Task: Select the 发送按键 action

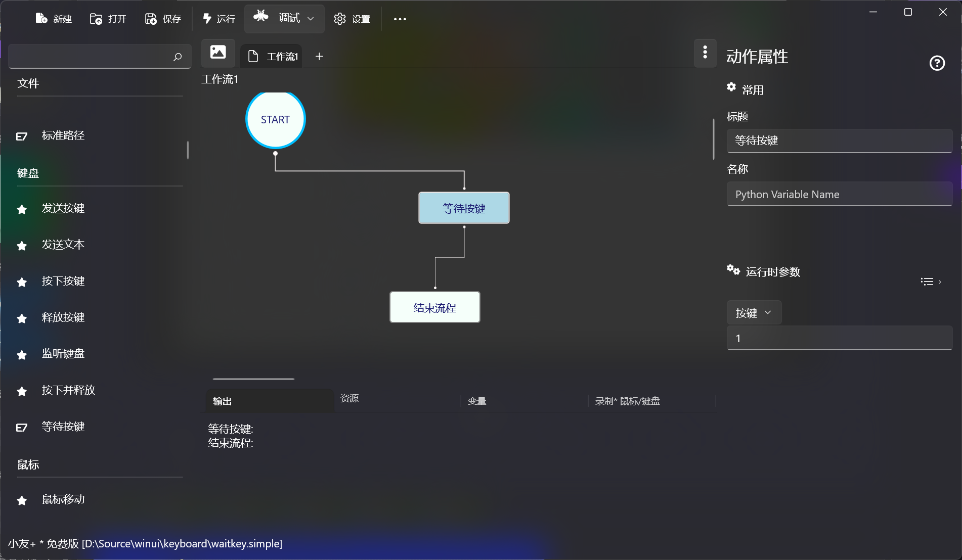Action: pyautogui.click(x=63, y=208)
